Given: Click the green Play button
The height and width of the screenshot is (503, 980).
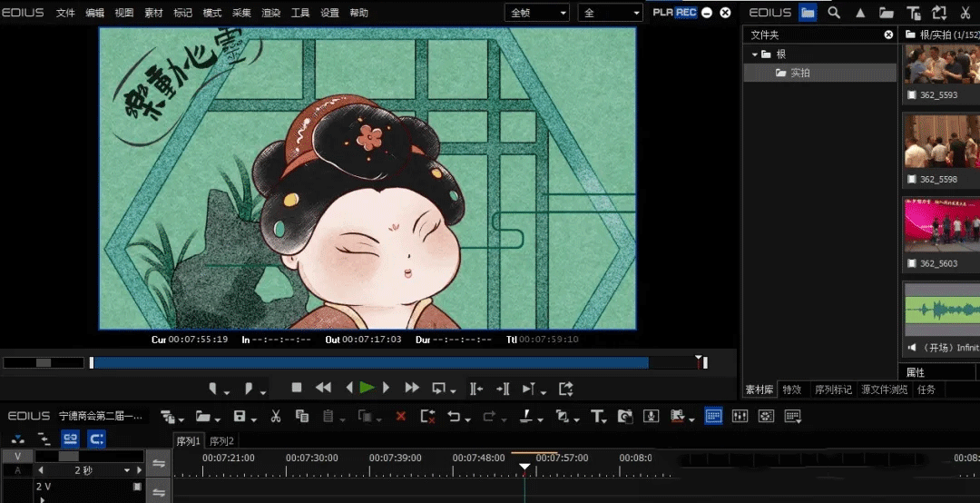Looking at the screenshot, I should click(367, 388).
